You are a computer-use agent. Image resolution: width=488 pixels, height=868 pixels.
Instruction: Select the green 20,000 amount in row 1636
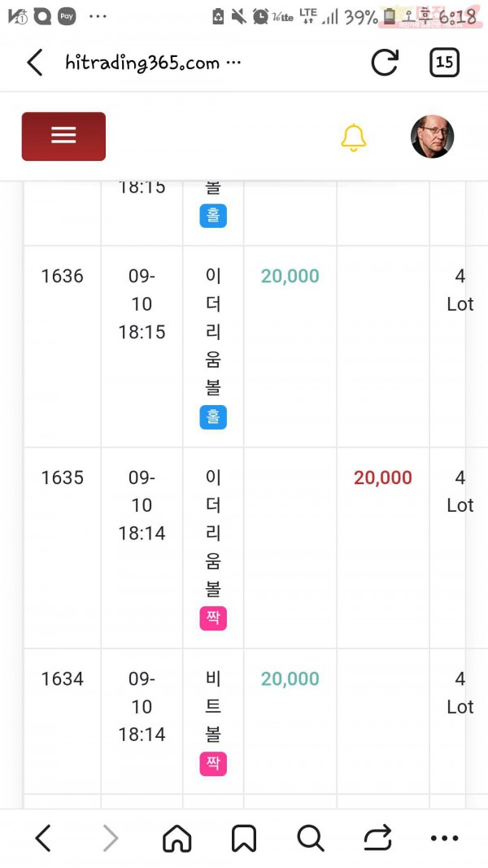pyautogui.click(x=290, y=277)
